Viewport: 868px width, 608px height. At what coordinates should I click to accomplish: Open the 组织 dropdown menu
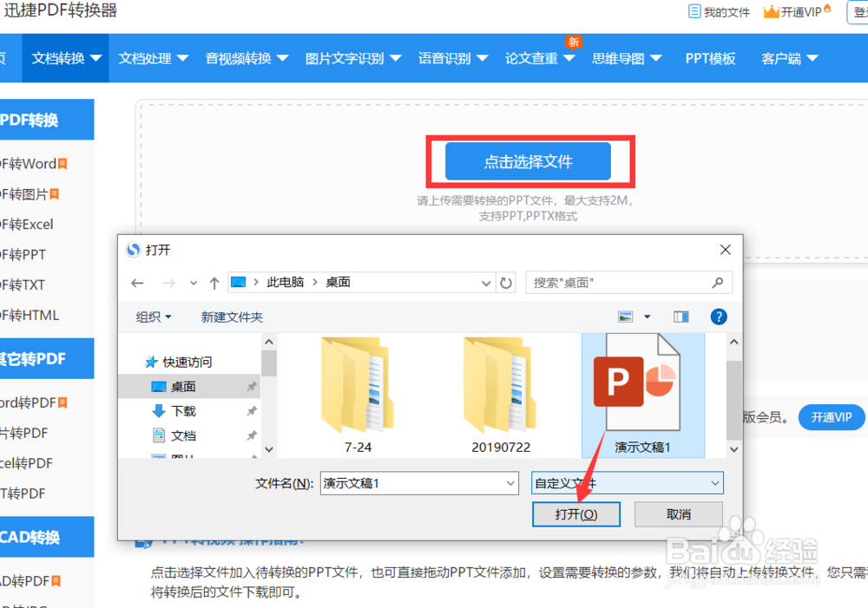[154, 317]
